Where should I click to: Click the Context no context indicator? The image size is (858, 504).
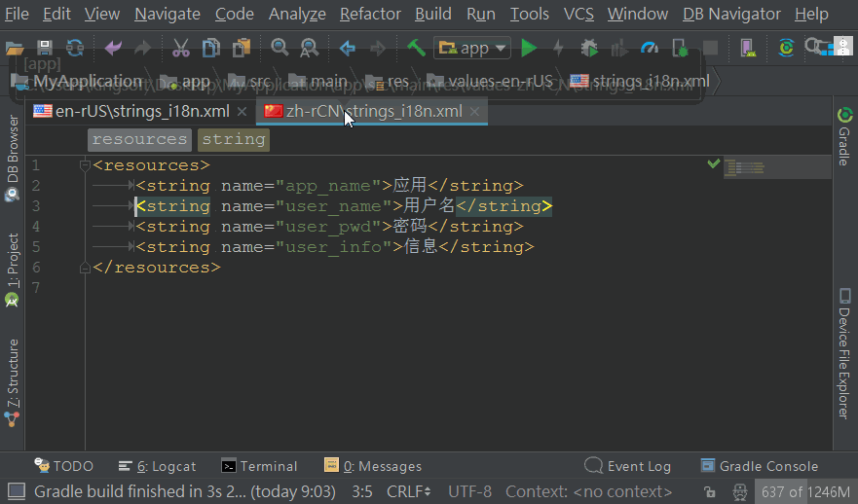click(x=589, y=491)
